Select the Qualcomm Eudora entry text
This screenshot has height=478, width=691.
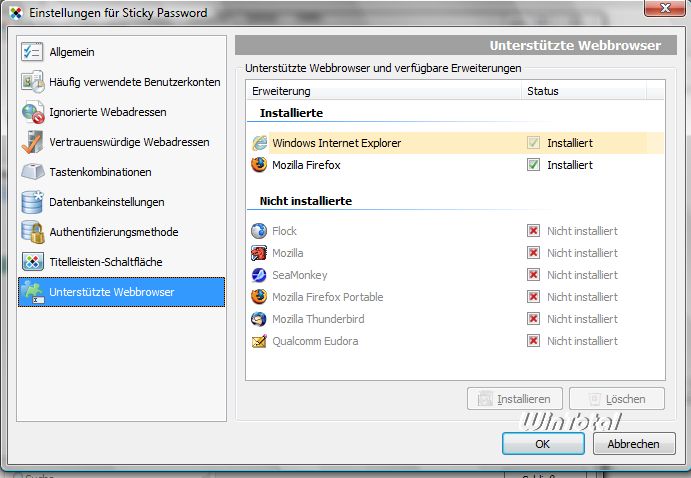coord(315,341)
